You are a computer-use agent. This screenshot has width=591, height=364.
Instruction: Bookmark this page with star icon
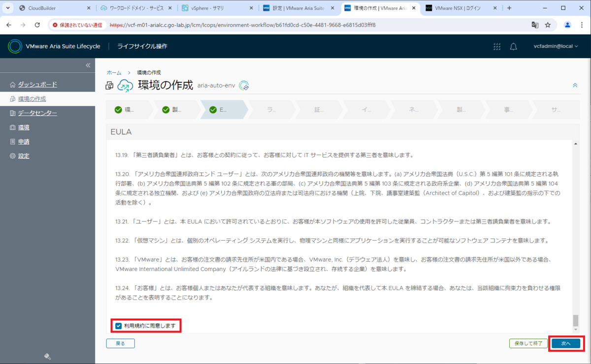pyautogui.click(x=548, y=25)
